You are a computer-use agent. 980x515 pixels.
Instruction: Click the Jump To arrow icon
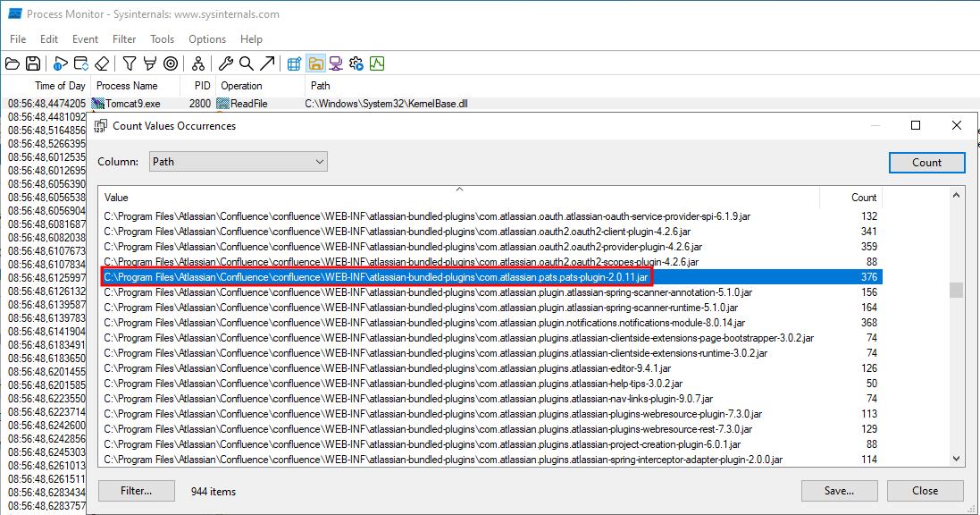click(267, 63)
